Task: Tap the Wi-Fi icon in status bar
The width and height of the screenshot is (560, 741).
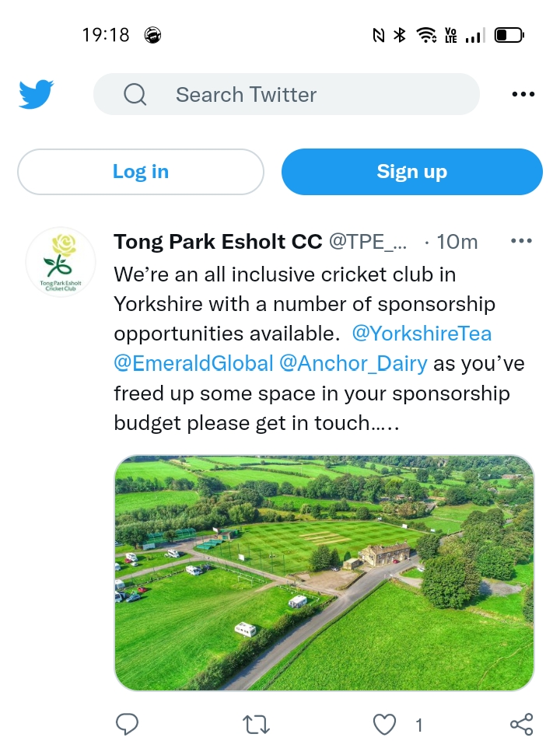Action: [x=425, y=35]
